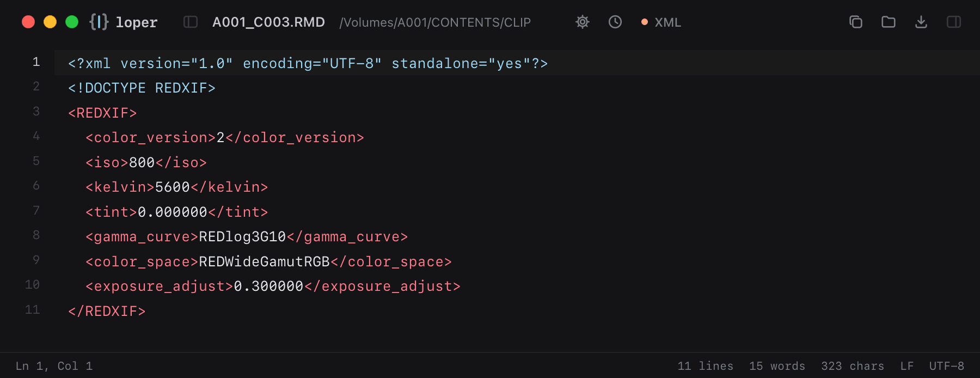Click the closing color_version tag
This screenshot has width=980, height=378.
coord(295,138)
